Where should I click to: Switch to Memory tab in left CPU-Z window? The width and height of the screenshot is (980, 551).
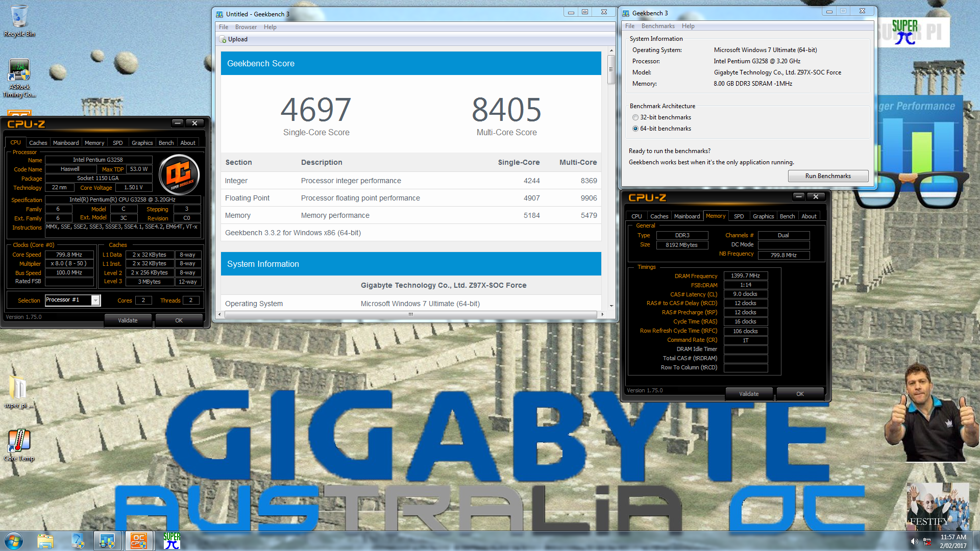click(x=94, y=143)
